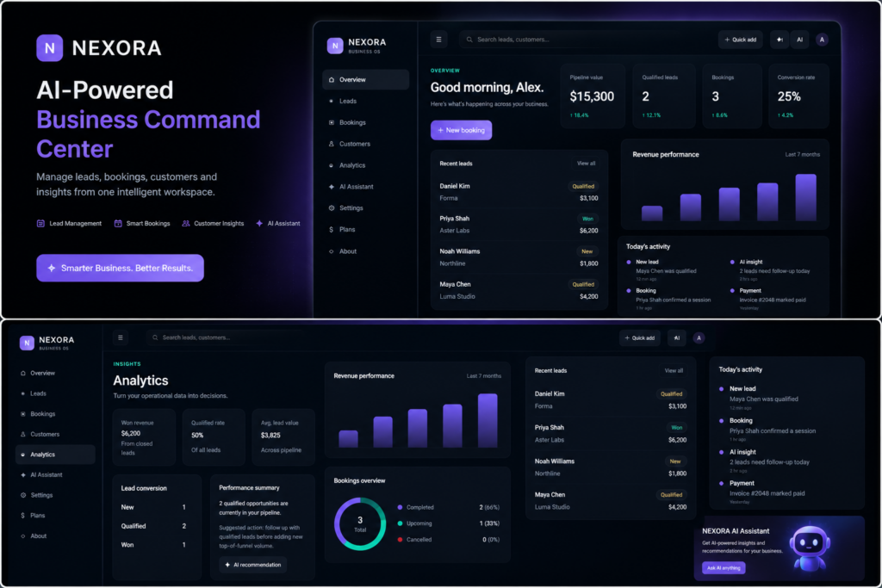Open AI Assistant in the Overview screen sidebar

[x=365, y=187]
